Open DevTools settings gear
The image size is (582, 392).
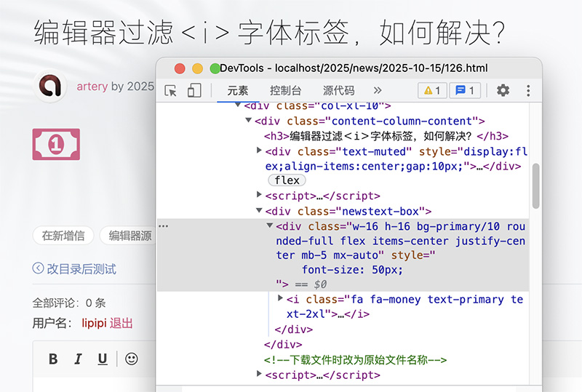pyautogui.click(x=503, y=91)
